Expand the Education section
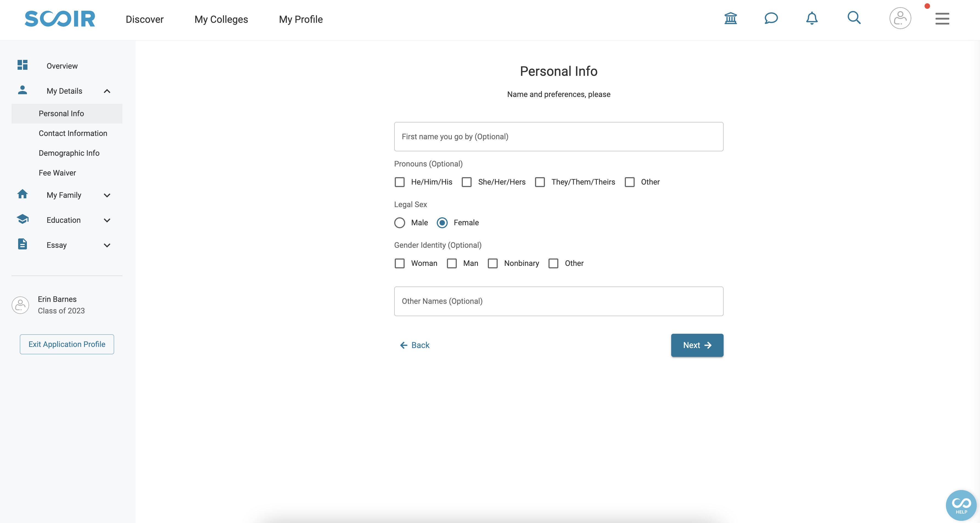This screenshot has height=523, width=980. [x=107, y=220]
